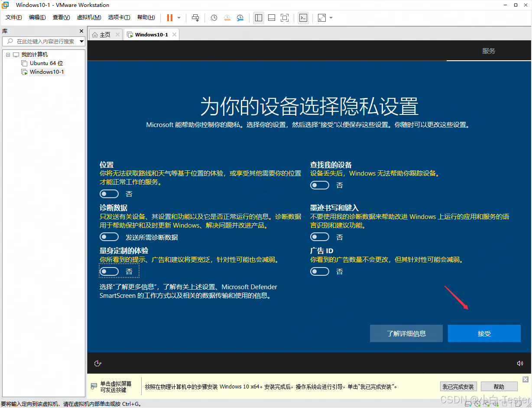The height and width of the screenshot is (408, 532).
Task: Toggle the 查找我的设备 switch
Action: pos(320,185)
